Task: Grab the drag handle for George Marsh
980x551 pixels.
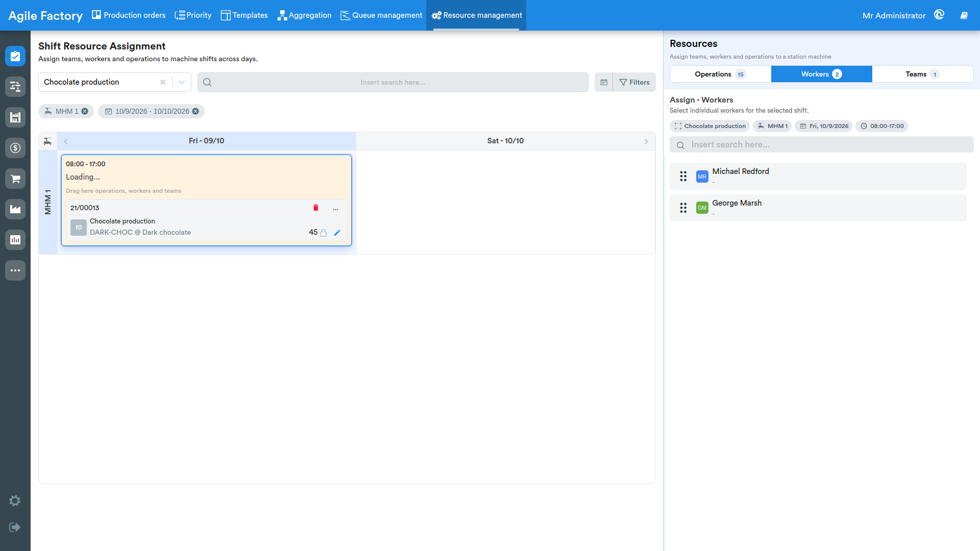Action: point(683,208)
